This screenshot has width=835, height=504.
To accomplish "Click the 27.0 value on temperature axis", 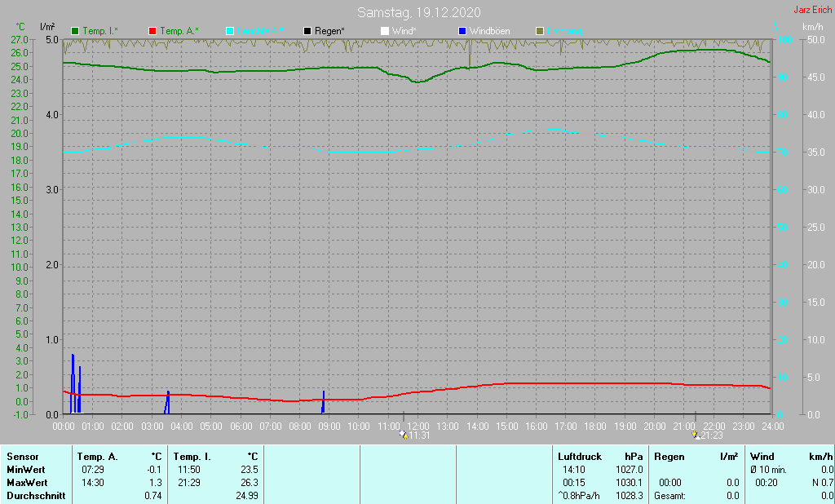I will pyautogui.click(x=20, y=39).
